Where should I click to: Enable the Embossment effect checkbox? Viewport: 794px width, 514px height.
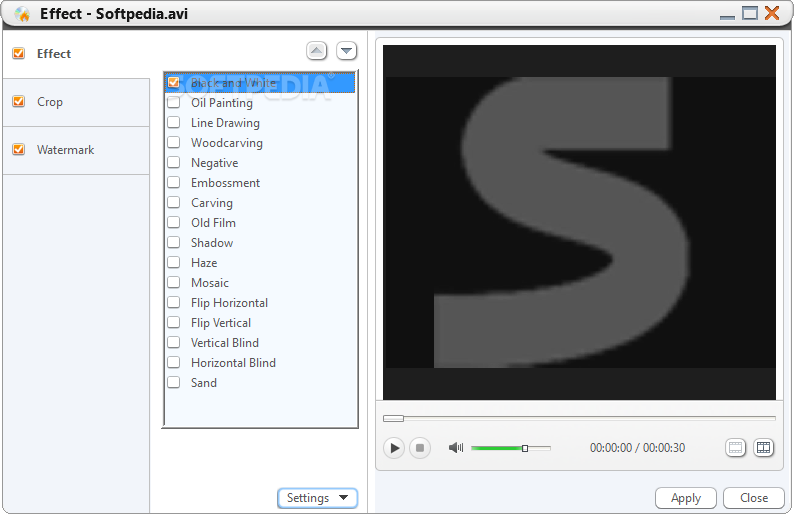174,182
